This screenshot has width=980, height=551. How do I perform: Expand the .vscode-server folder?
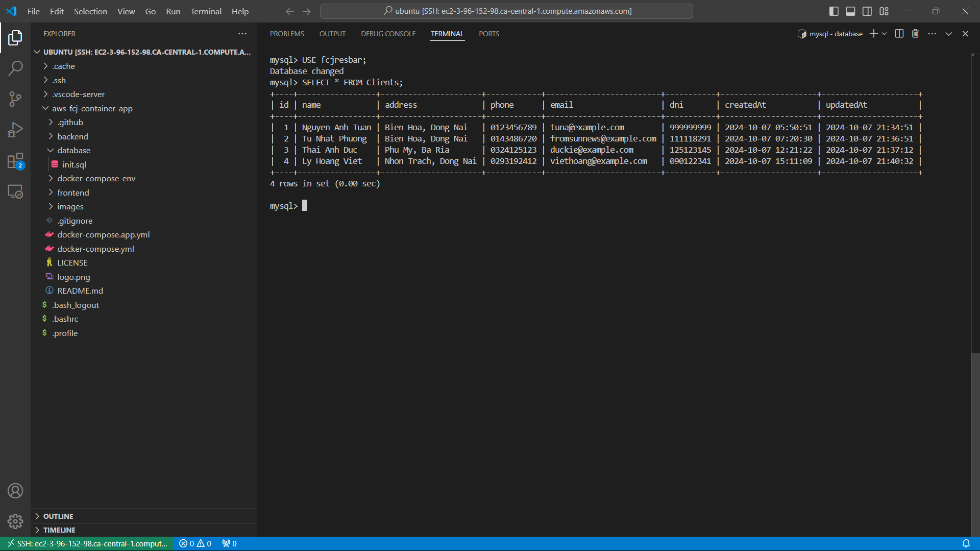(x=144, y=94)
